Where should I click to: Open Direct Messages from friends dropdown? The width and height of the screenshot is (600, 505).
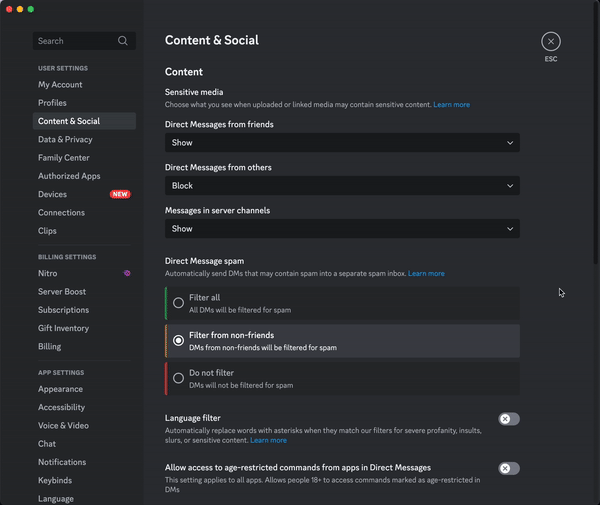coord(342,143)
